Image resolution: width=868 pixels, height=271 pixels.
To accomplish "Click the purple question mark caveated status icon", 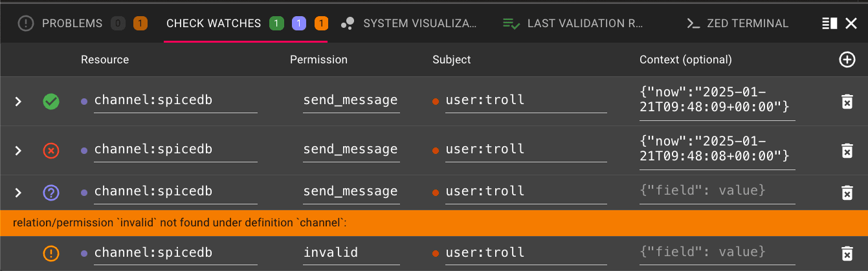I will 51,193.
